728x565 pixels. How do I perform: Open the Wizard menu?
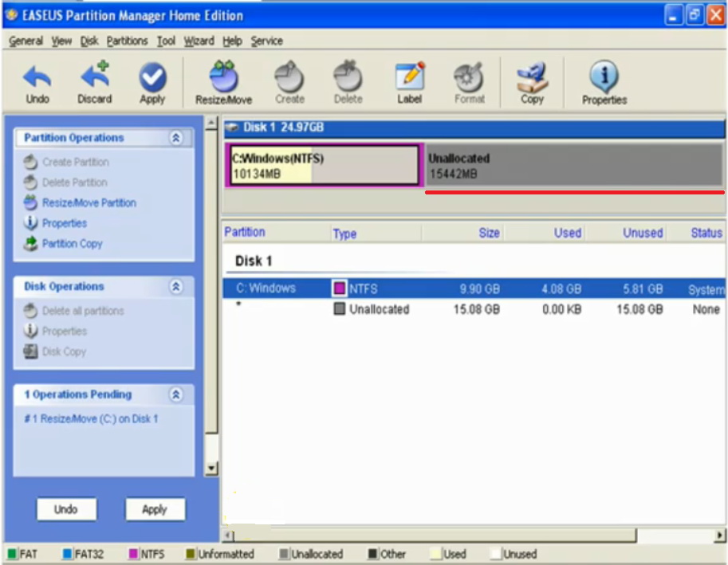click(x=199, y=41)
